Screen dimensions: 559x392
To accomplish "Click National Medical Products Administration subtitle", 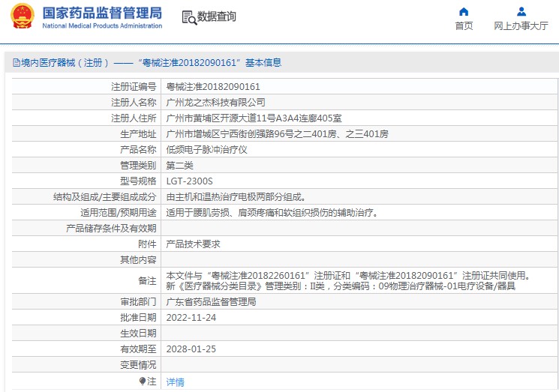I will (x=102, y=25).
